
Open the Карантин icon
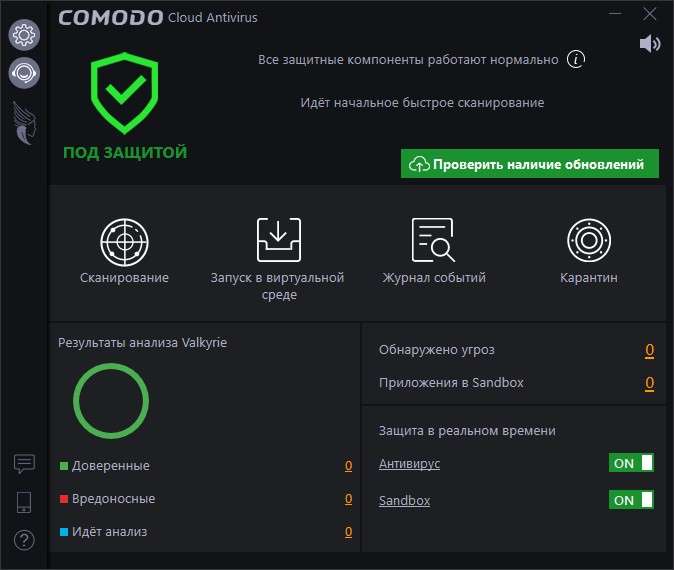tap(589, 240)
